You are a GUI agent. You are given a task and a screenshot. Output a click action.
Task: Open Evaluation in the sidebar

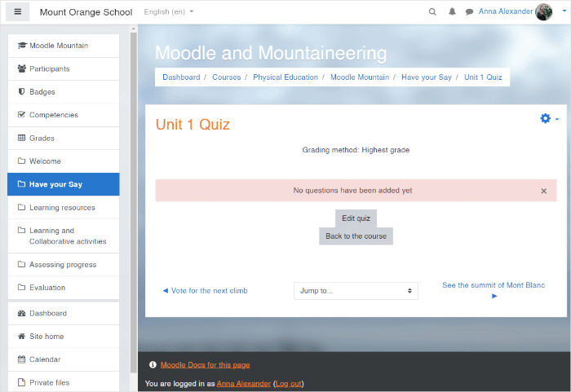pos(64,288)
